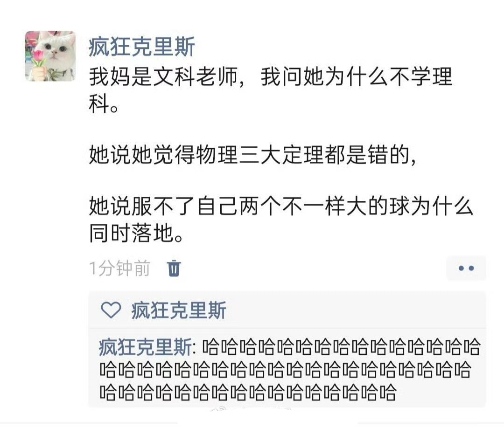The image size is (504, 427).
Task: Open 疯狂克里斯 profile from post header name
Action: click(142, 47)
